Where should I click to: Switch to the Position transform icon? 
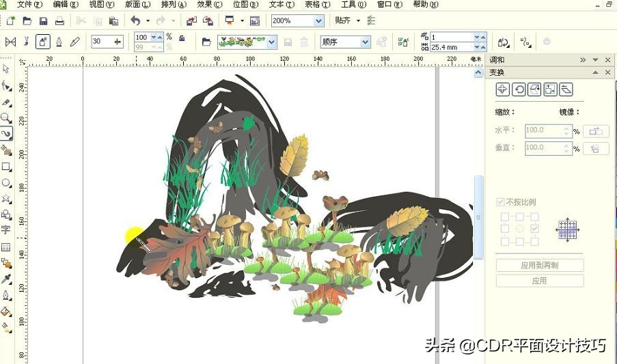502,89
